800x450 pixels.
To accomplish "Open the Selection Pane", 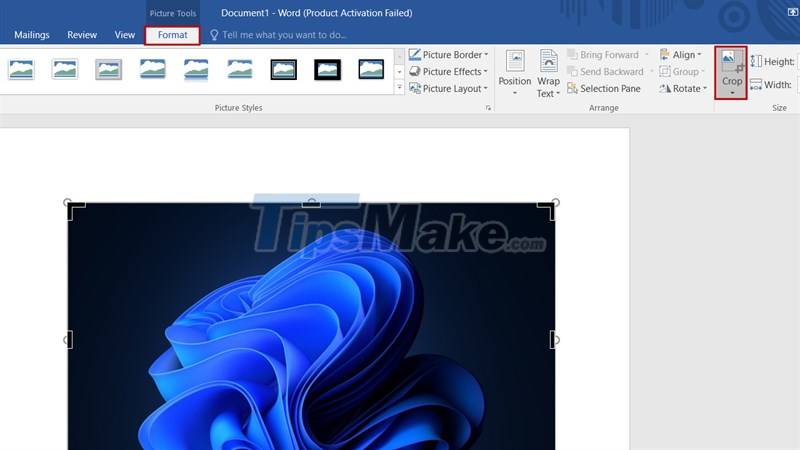I will coord(604,88).
